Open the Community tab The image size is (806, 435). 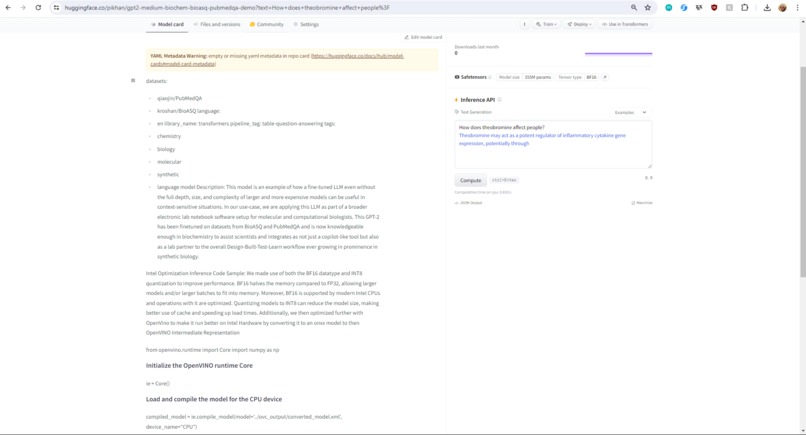coord(266,24)
